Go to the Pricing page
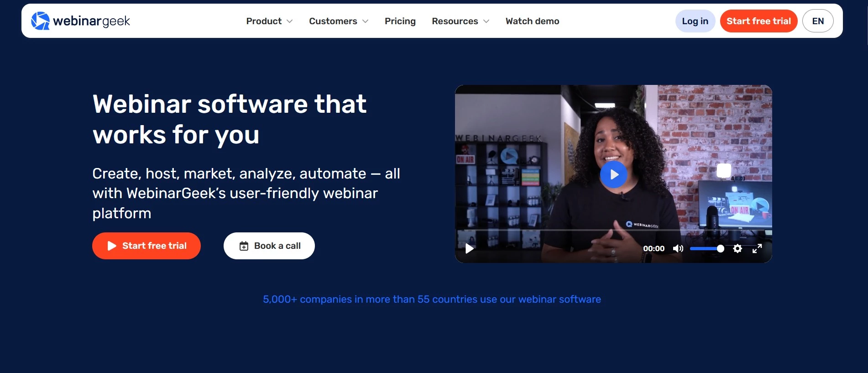Screen dimensions: 868x373 [x=400, y=21]
